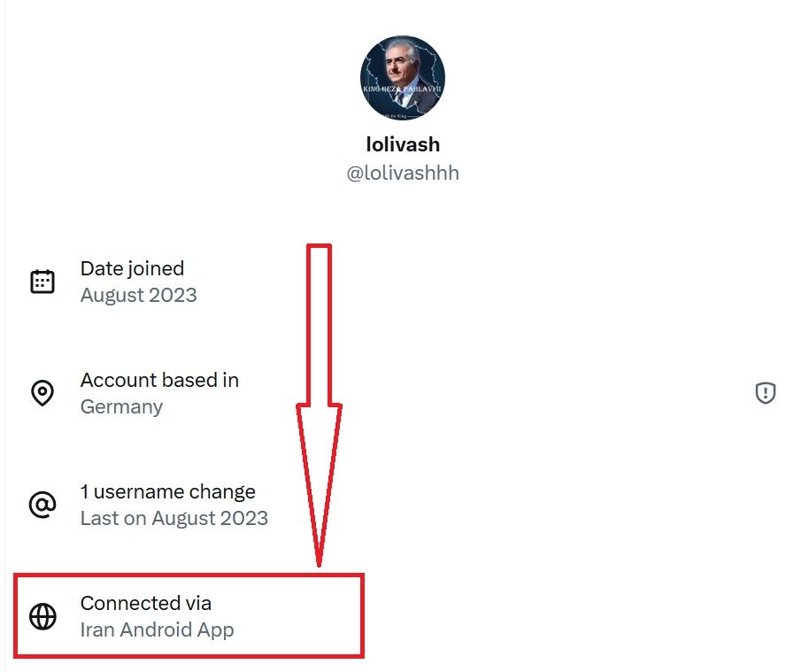This screenshot has height=672, width=794.
Task: Open the shield info icon
Action: point(765,393)
